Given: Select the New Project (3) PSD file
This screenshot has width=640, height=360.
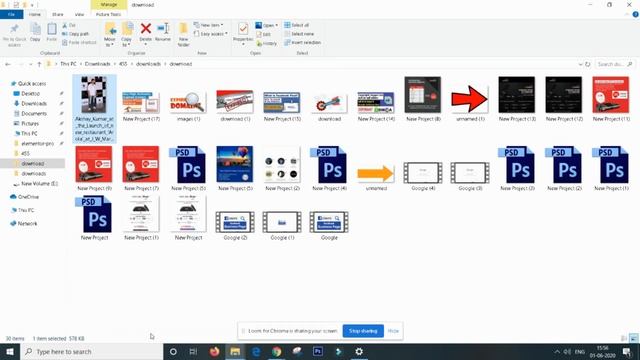Looking at the screenshot, I should [x=517, y=165].
